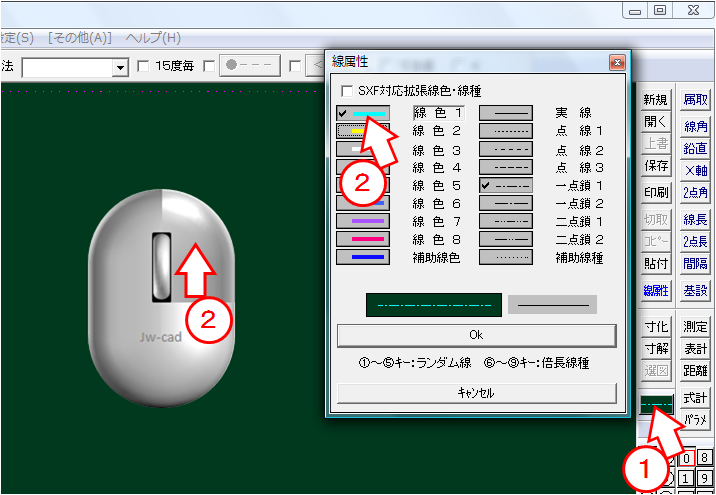The image size is (716, 495).
Task: Open the ヘルプ(H) menu
Action: click(x=153, y=38)
